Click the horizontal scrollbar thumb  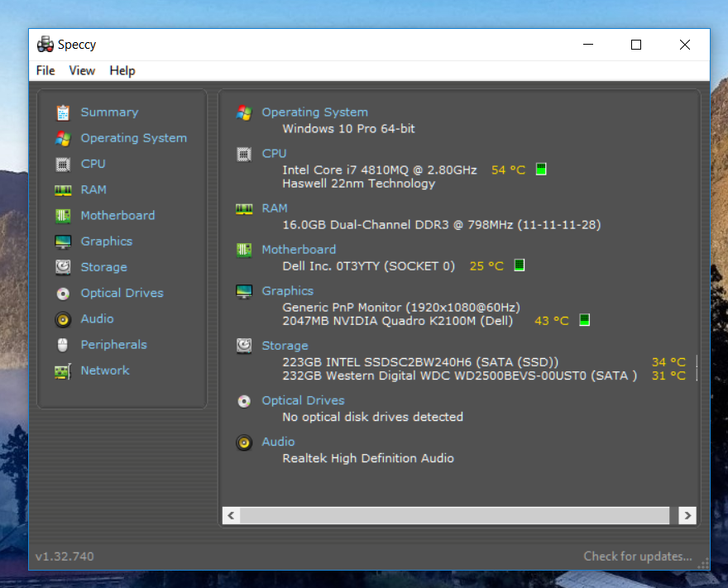454,515
